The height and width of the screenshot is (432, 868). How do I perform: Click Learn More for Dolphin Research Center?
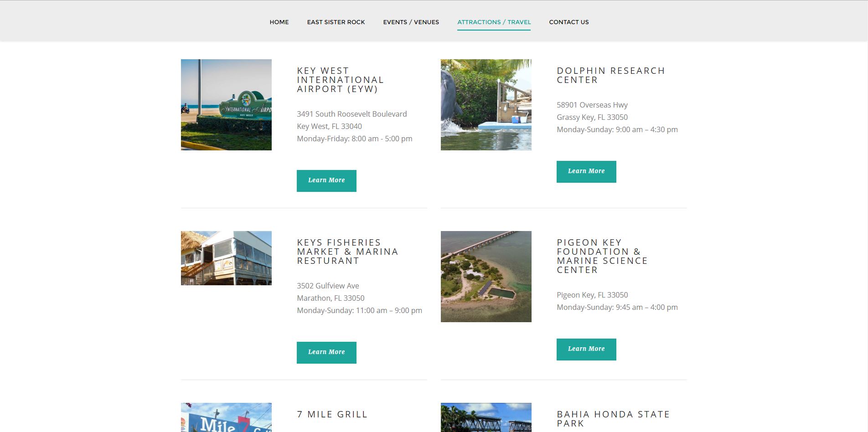point(586,171)
